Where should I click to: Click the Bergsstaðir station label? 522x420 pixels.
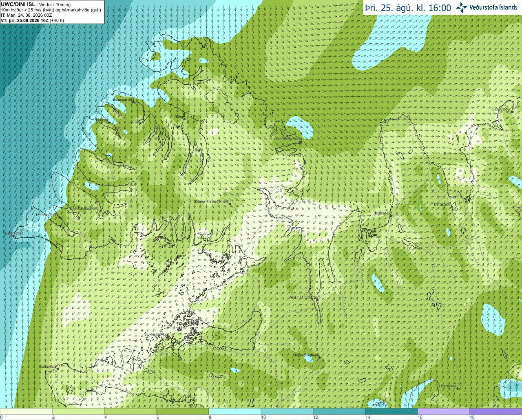pyautogui.click(x=442, y=204)
